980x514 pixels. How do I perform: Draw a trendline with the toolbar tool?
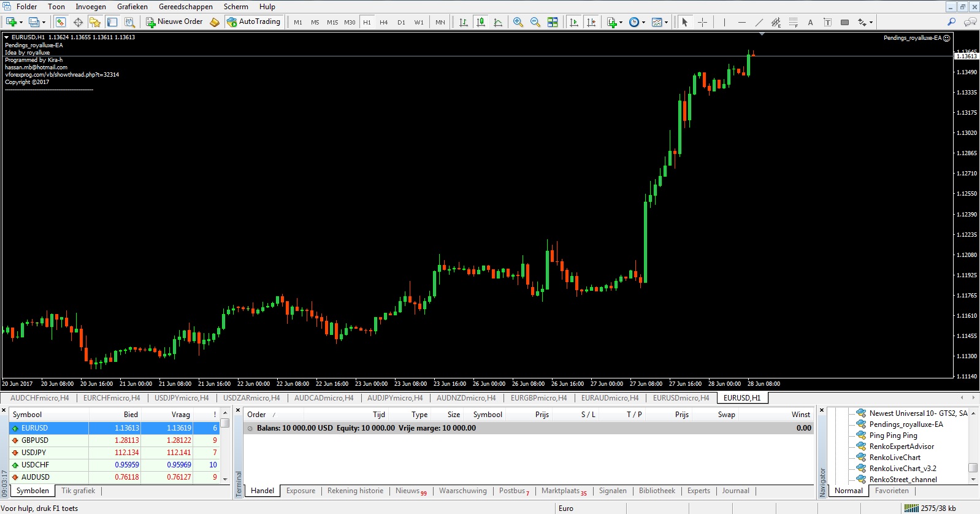(759, 22)
